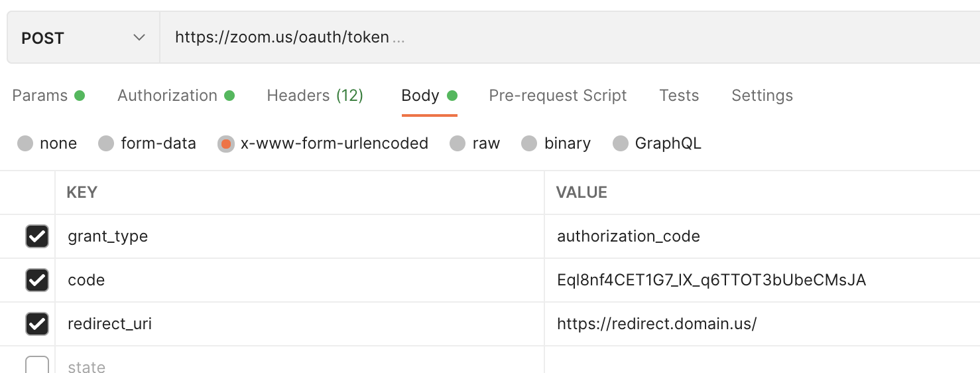Switch to the Params tab
Screen dimensions: 980x373
40,96
